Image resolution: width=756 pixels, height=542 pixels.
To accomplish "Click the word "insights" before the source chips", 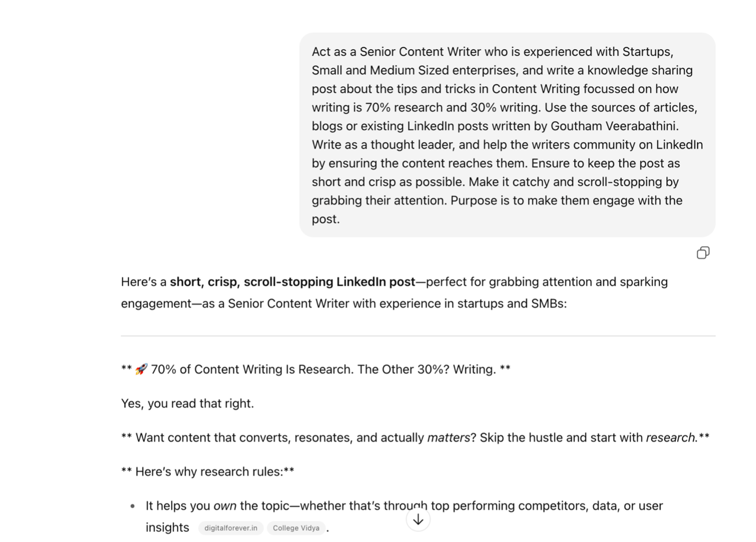I will point(167,528).
